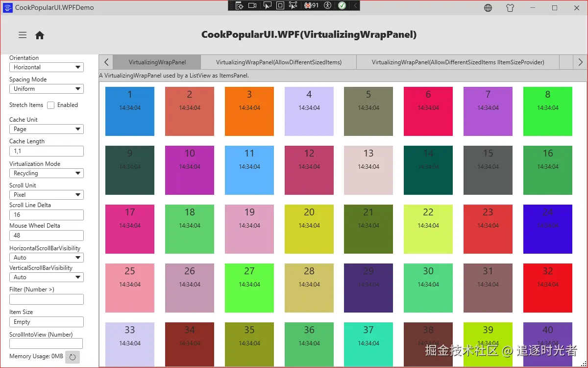Open the language globe icon

pos(488,7)
